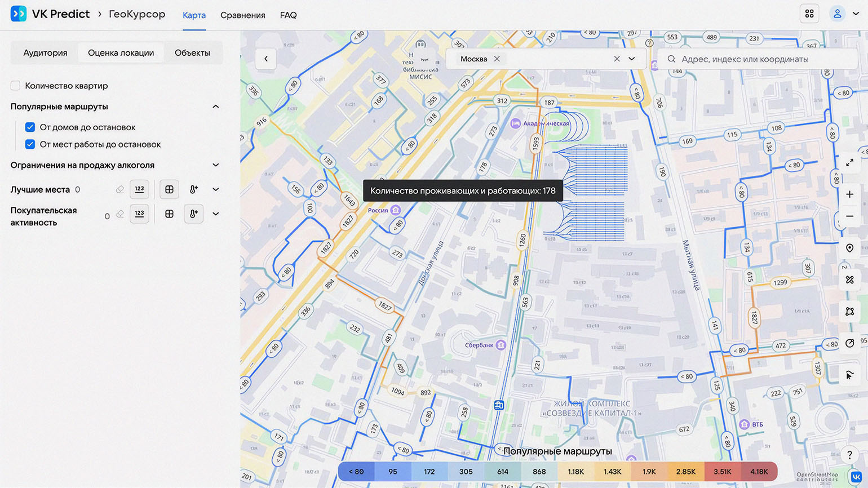868x488 pixels.
Task: Open the Аудитория tab
Action: tap(45, 53)
